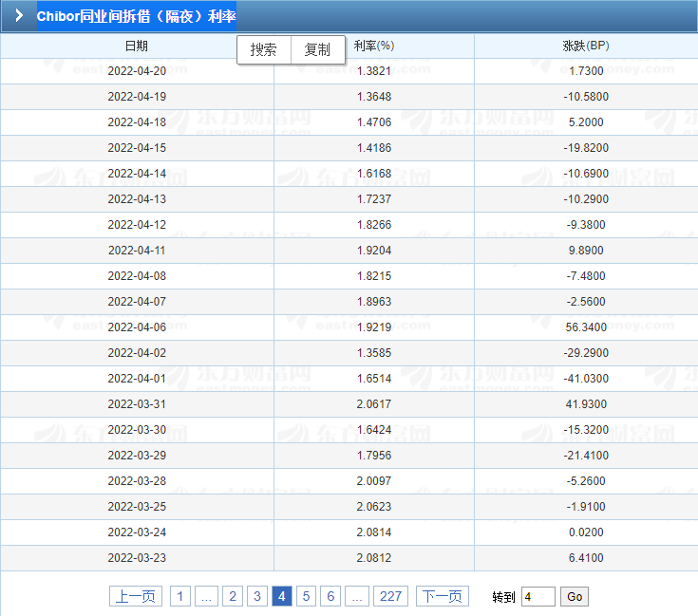Select the rate value 1.3585

(x=374, y=353)
